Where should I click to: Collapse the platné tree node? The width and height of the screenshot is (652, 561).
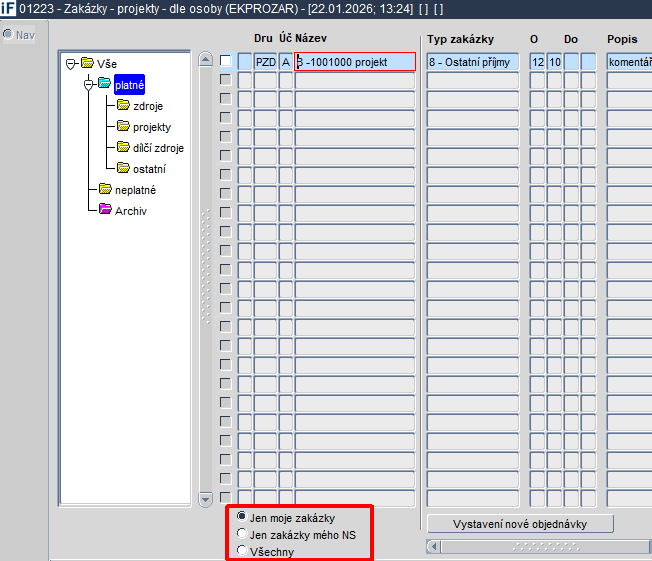[x=88, y=85]
